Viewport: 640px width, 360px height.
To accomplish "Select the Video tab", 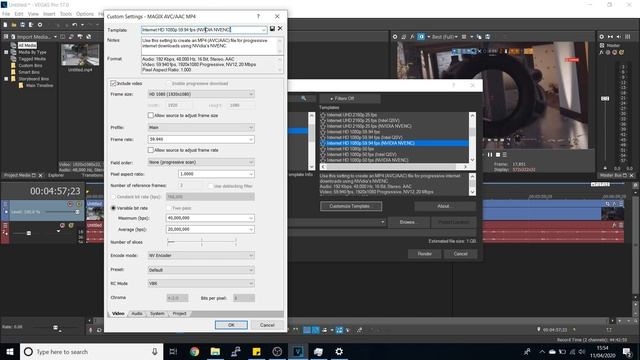I will coord(118,313).
